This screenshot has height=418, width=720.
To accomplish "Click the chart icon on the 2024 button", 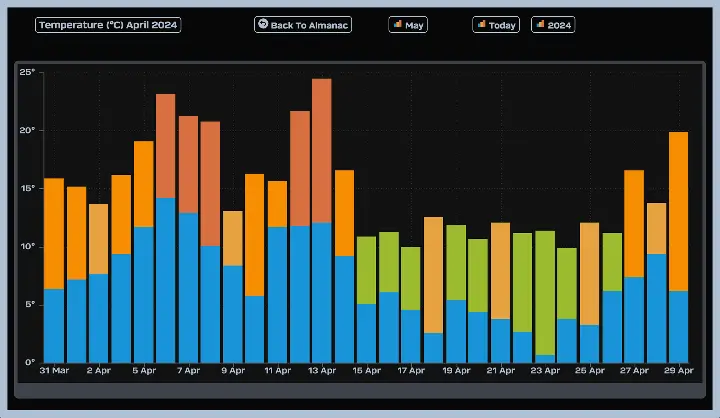I will [540, 24].
